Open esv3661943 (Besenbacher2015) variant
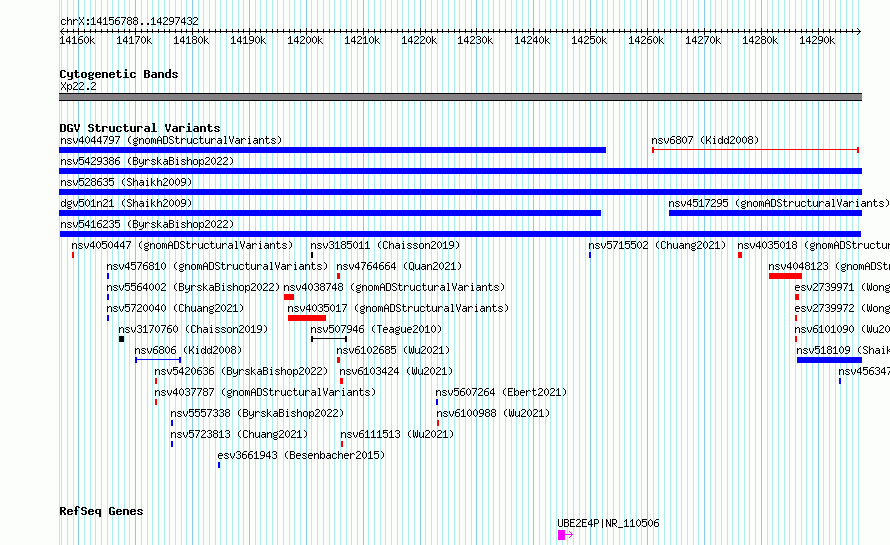The width and height of the screenshot is (890, 545). [x=301, y=455]
